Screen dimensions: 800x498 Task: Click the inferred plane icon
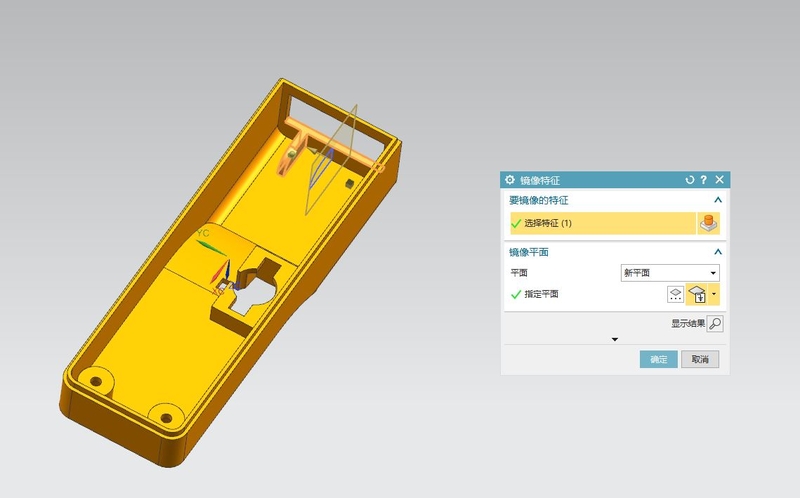click(x=698, y=294)
